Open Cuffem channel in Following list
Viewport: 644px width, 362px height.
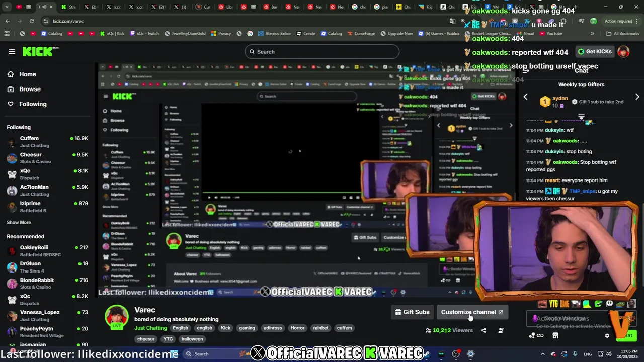tap(47, 142)
